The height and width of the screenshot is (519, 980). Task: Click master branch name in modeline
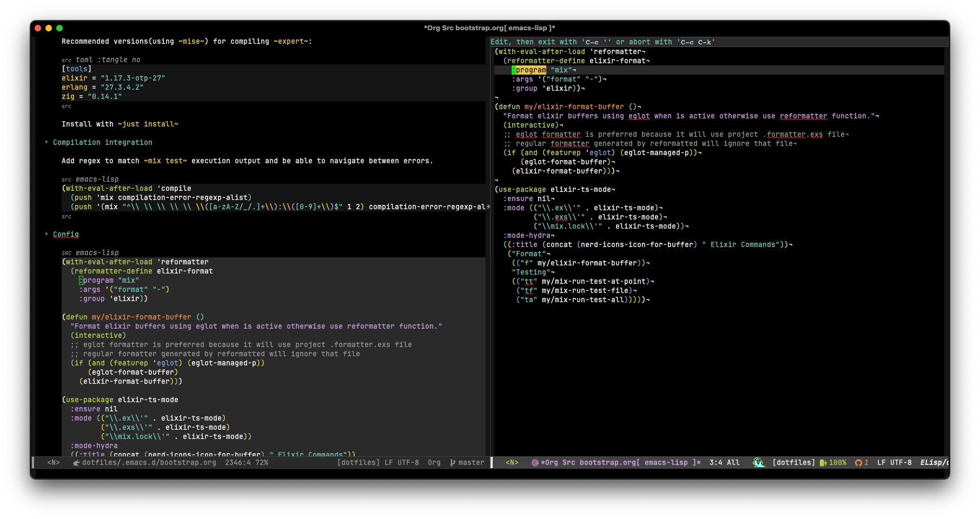471,463
